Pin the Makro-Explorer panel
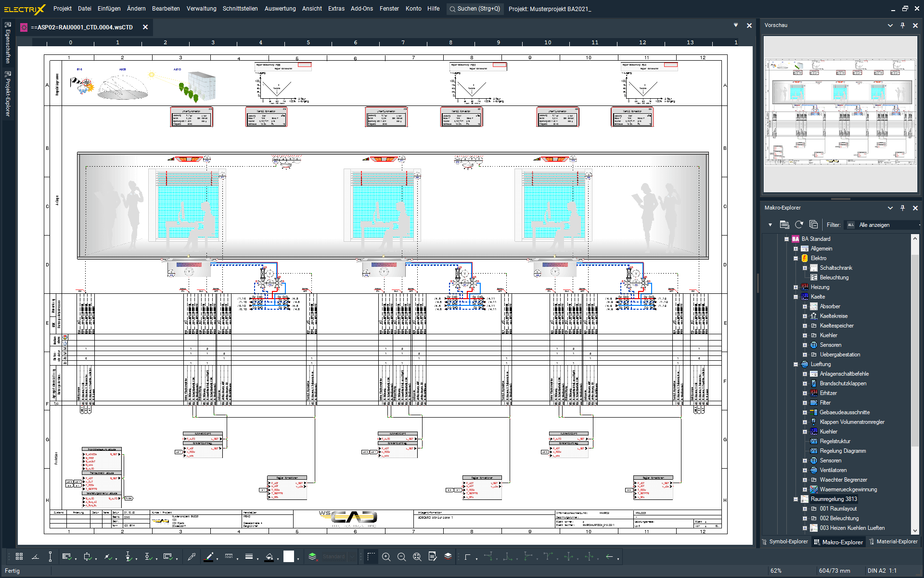The width and height of the screenshot is (924, 578). coord(903,208)
